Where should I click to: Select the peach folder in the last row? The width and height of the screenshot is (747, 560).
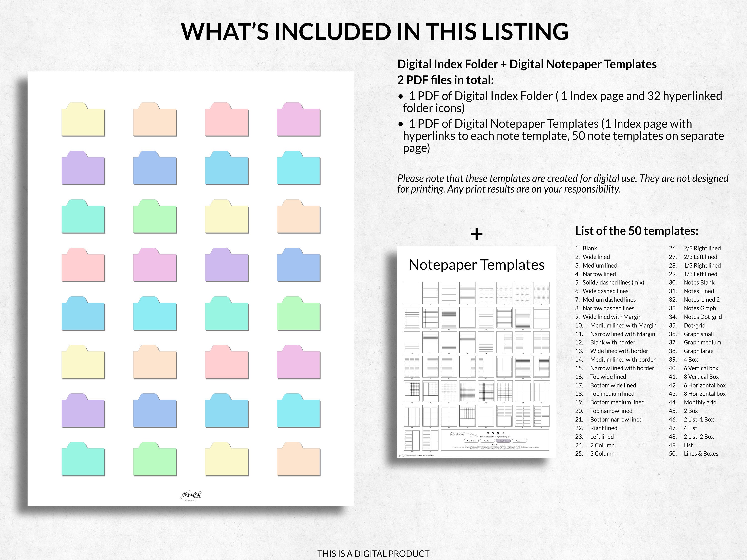(x=299, y=459)
